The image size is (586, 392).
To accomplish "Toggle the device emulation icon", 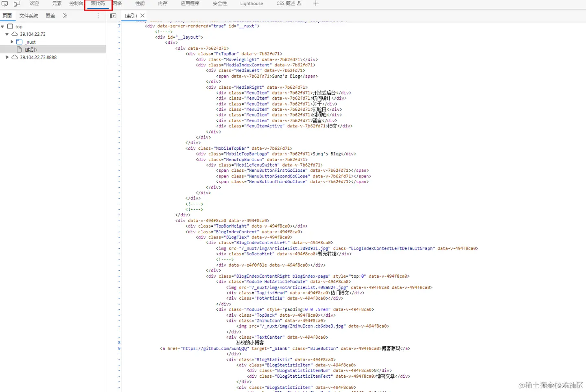I will click(x=17, y=4).
